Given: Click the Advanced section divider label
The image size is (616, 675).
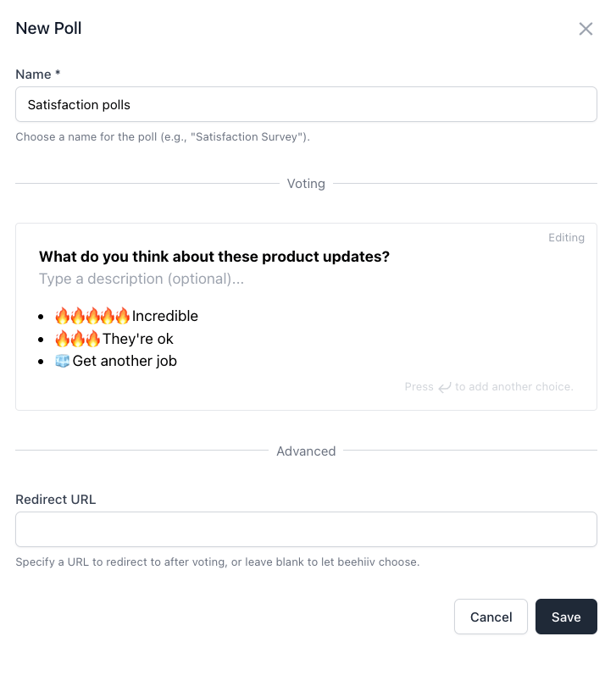Looking at the screenshot, I should (306, 451).
